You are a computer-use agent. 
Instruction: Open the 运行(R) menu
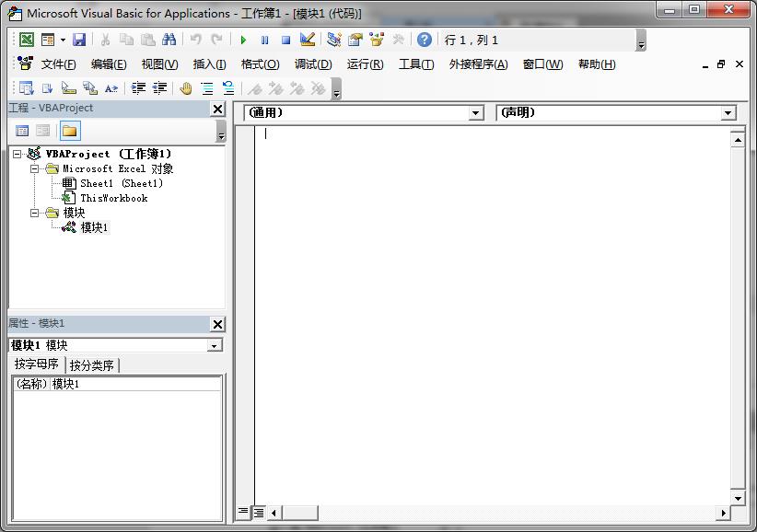pyautogui.click(x=365, y=64)
